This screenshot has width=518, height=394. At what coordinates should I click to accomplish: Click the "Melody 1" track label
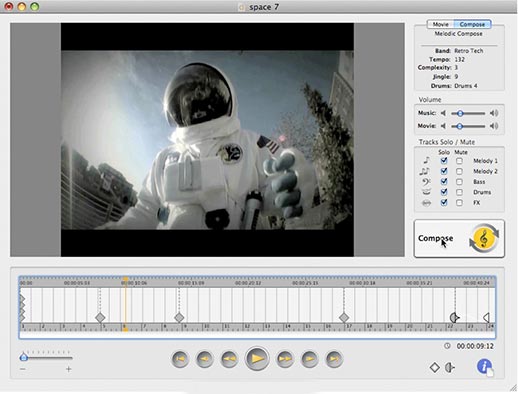coord(485,161)
